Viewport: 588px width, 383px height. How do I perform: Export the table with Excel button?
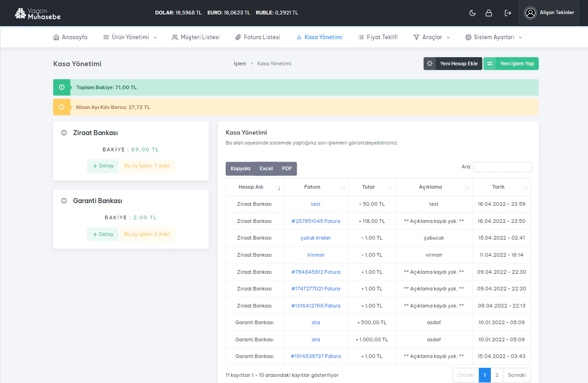pos(266,169)
